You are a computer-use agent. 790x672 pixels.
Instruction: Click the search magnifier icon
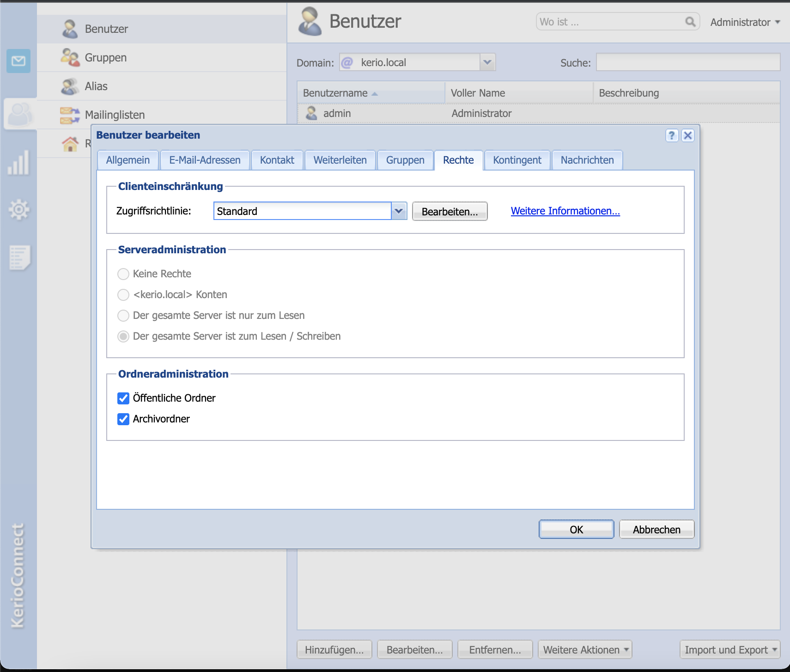click(x=690, y=22)
